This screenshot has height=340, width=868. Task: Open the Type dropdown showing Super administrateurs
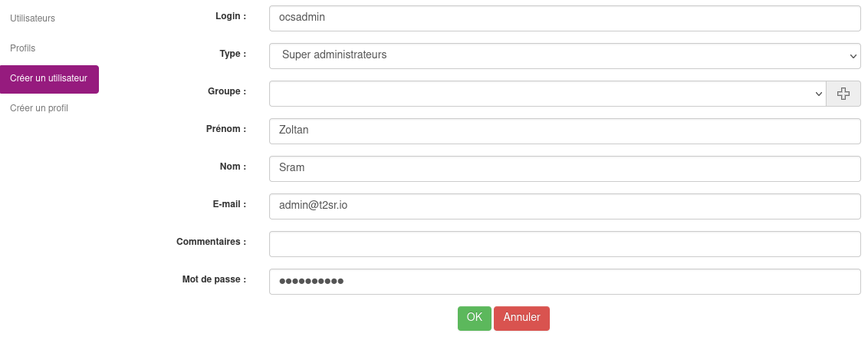pos(564,56)
